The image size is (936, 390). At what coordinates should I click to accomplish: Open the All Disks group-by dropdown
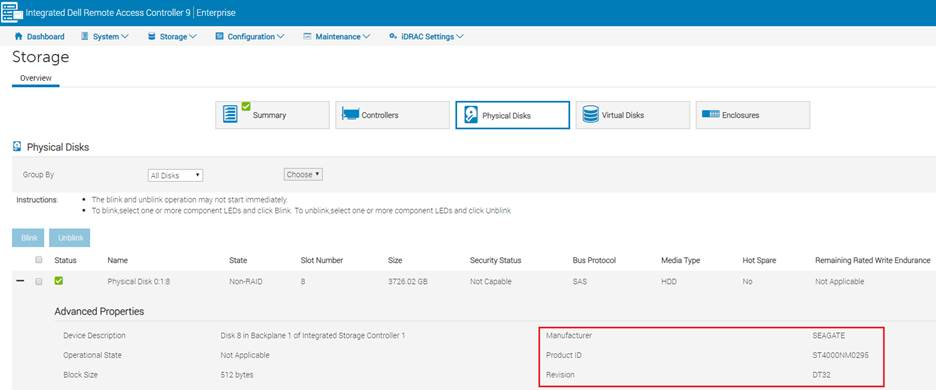pyautogui.click(x=175, y=176)
